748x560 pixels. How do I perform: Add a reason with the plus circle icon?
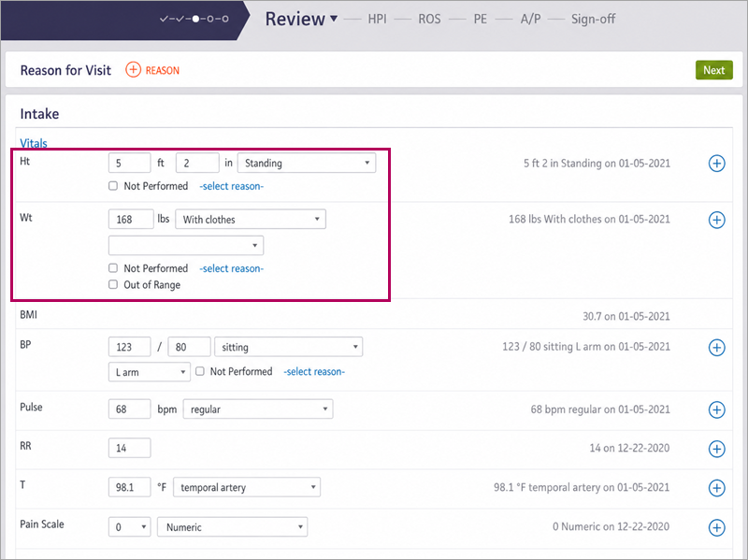(x=133, y=69)
